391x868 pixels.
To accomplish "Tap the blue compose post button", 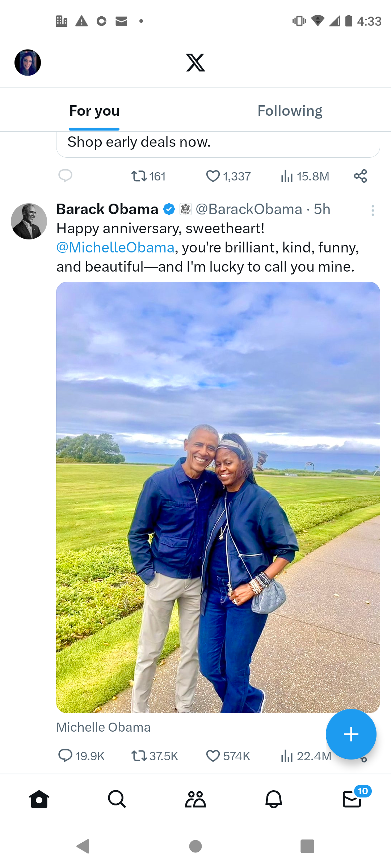I will point(351,734).
